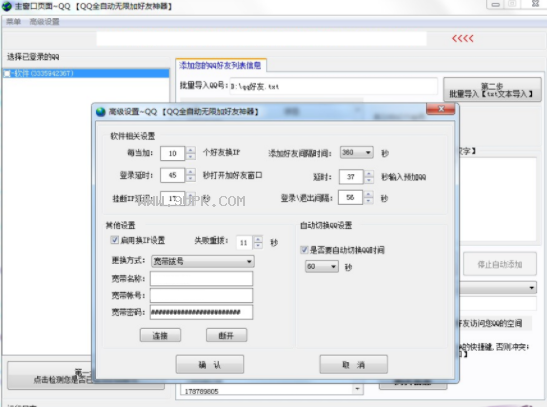The width and height of the screenshot is (547, 407).
Task: Increase the 延时 秒输入预加QQ spinner
Action: tap(369, 173)
